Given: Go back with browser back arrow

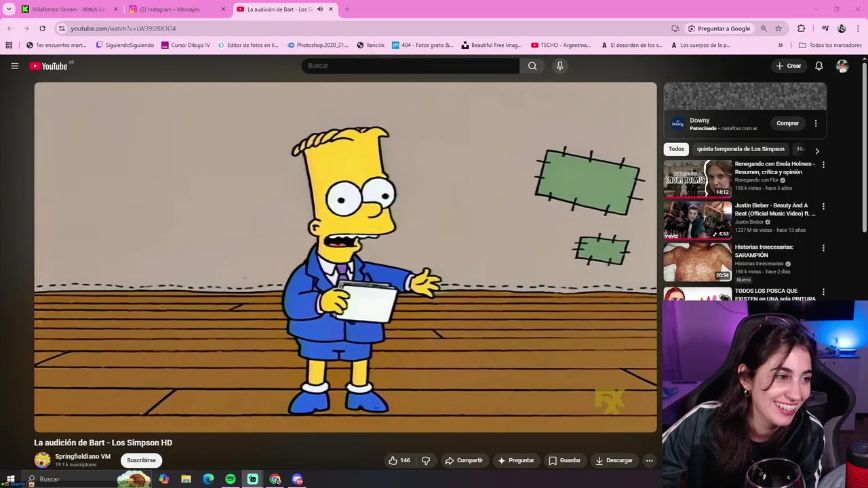Looking at the screenshot, I should coord(9,28).
